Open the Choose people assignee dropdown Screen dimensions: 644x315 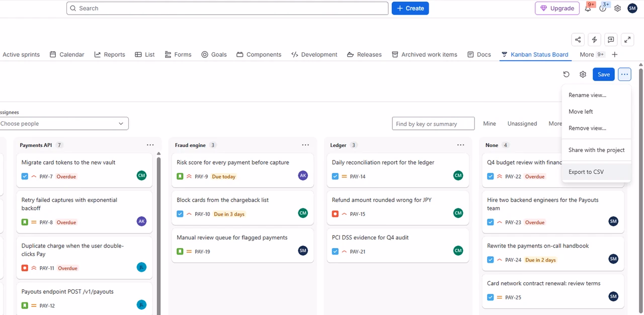coord(63,123)
